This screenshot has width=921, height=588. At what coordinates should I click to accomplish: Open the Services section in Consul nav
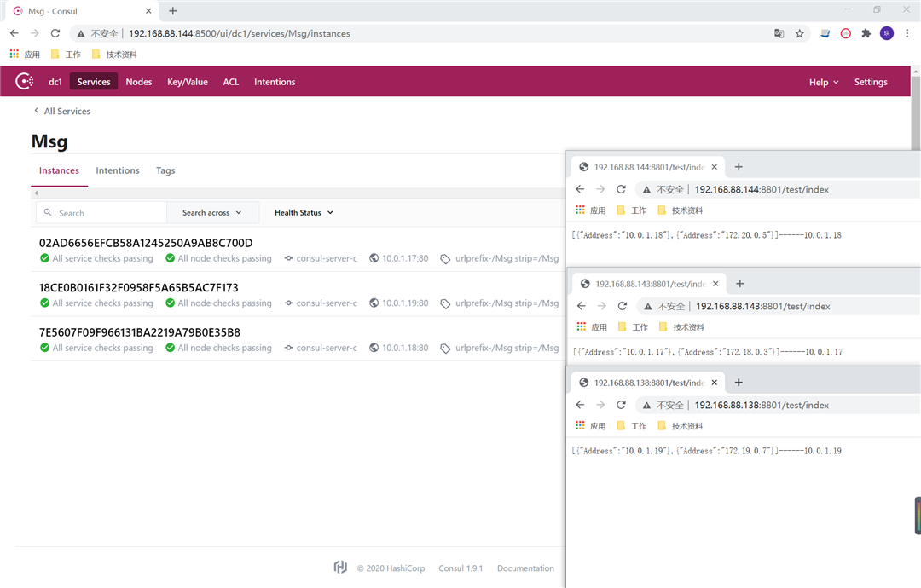94,82
